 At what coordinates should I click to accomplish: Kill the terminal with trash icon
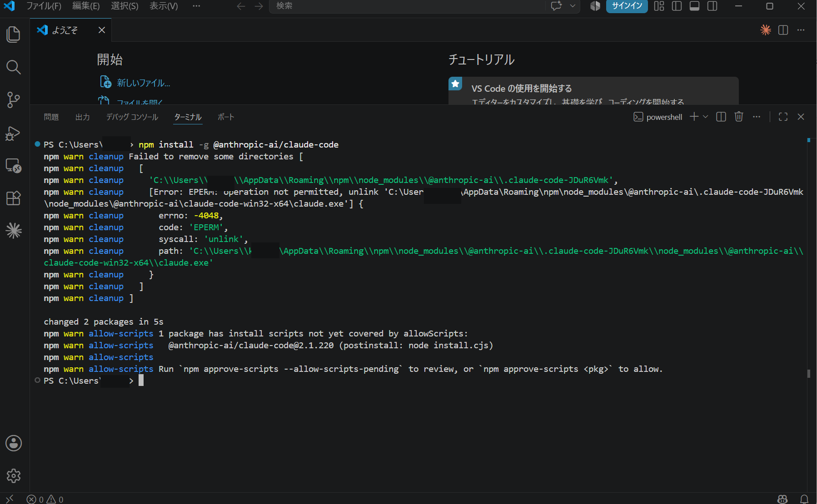(x=739, y=117)
